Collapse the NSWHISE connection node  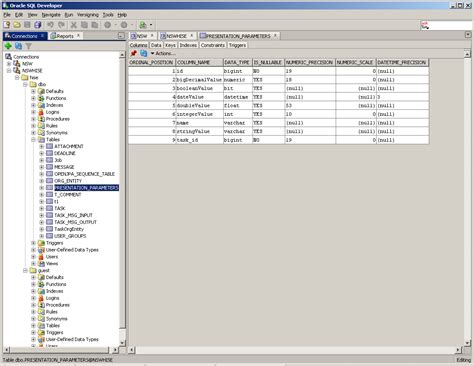(9, 71)
